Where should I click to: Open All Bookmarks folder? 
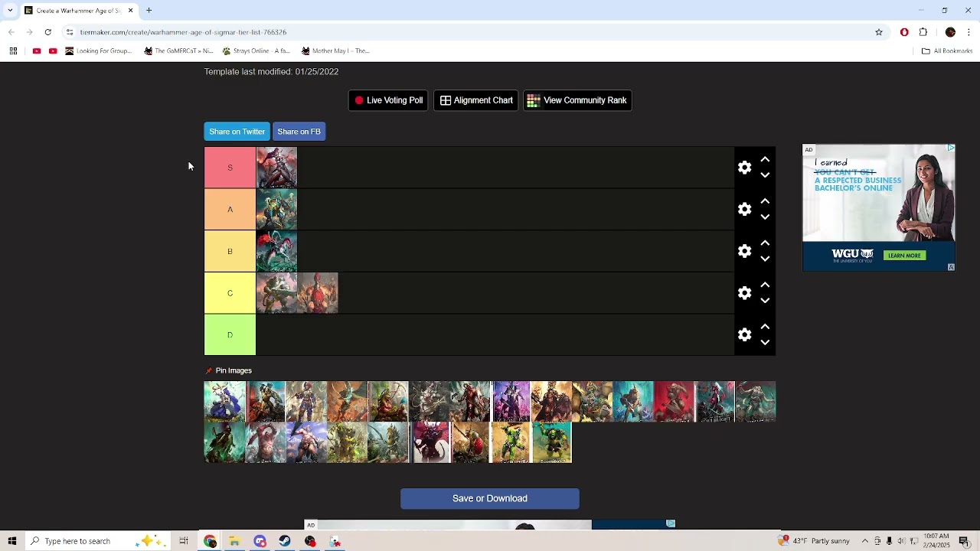coord(947,51)
